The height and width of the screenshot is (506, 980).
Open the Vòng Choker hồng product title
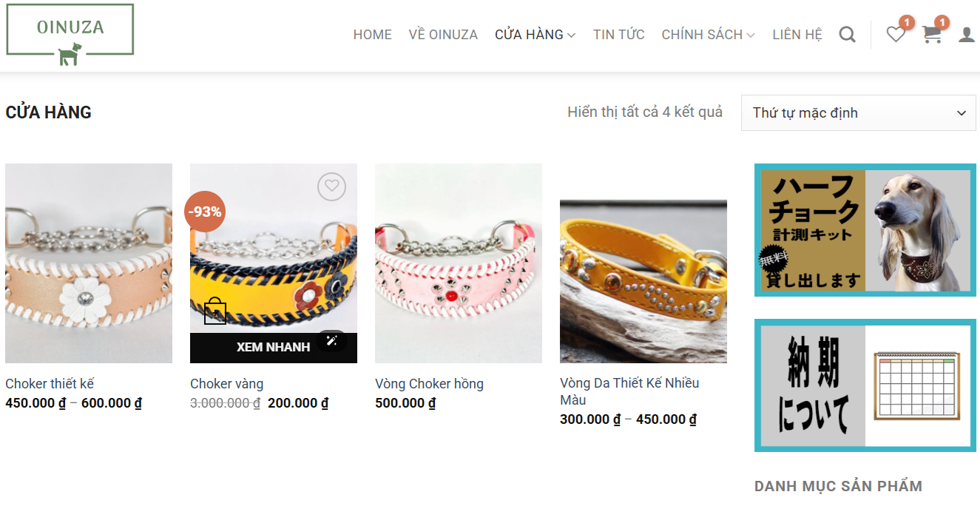click(429, 384)
